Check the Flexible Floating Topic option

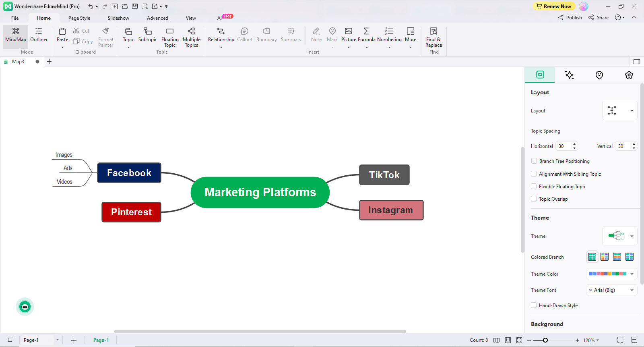pos(534,186)
